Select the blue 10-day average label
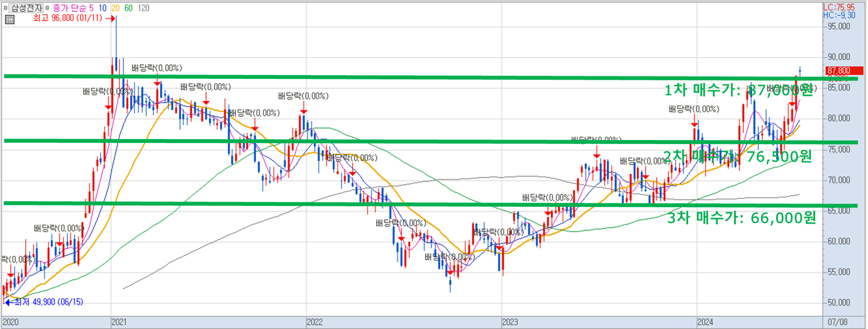This screenshot has height=329, width=868. [x=103, y=8]
